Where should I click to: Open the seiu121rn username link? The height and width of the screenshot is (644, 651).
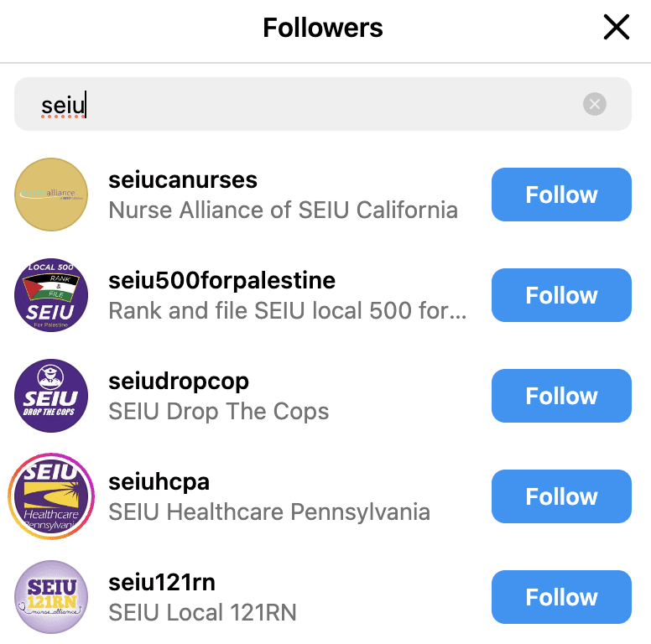tap(163, 583)
